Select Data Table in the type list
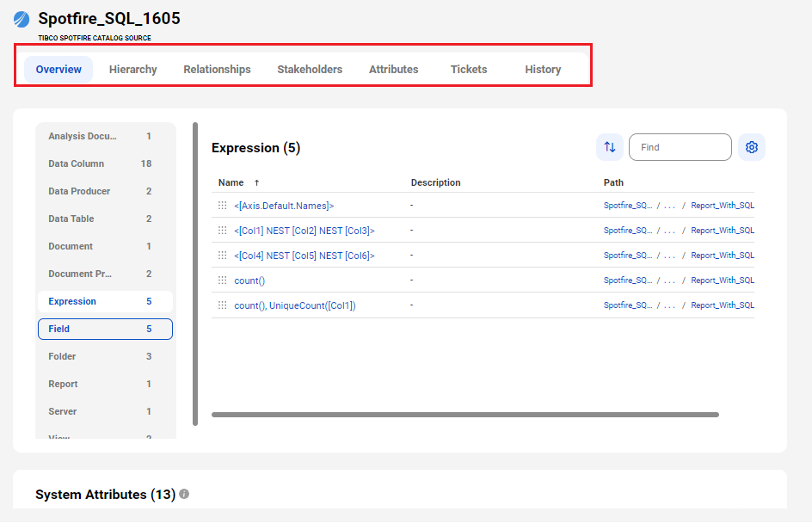This screenshot has height=530, width=812. pyautogui.click(x=105, y=219)
